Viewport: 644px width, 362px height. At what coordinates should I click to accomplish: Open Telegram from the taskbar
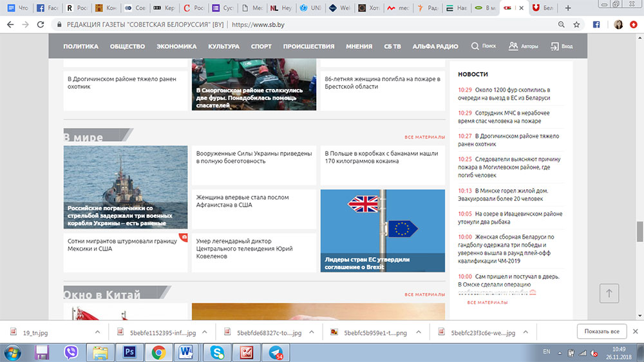pos(276,352)
